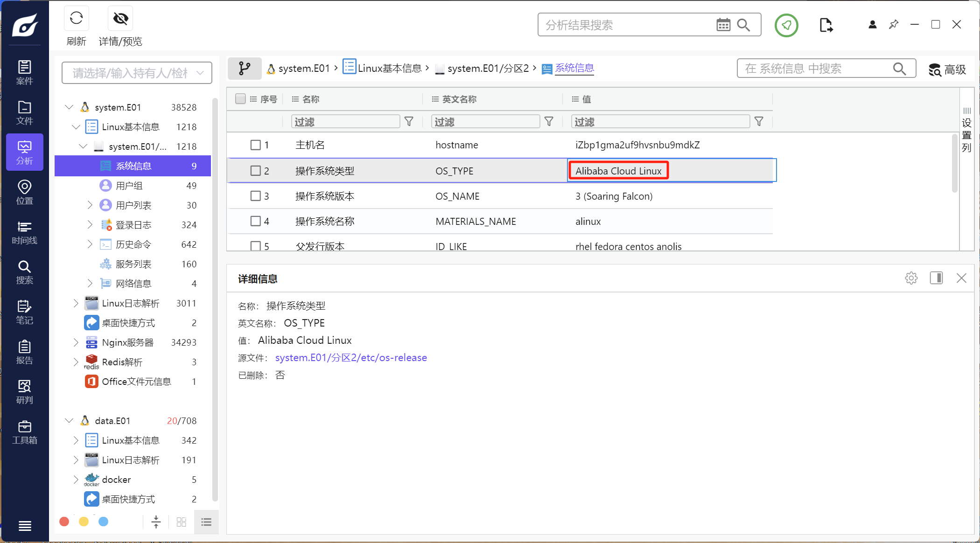Click the calendar icon in search box
The height and width of the screenshot is (543, 980).
pos(723,25)
